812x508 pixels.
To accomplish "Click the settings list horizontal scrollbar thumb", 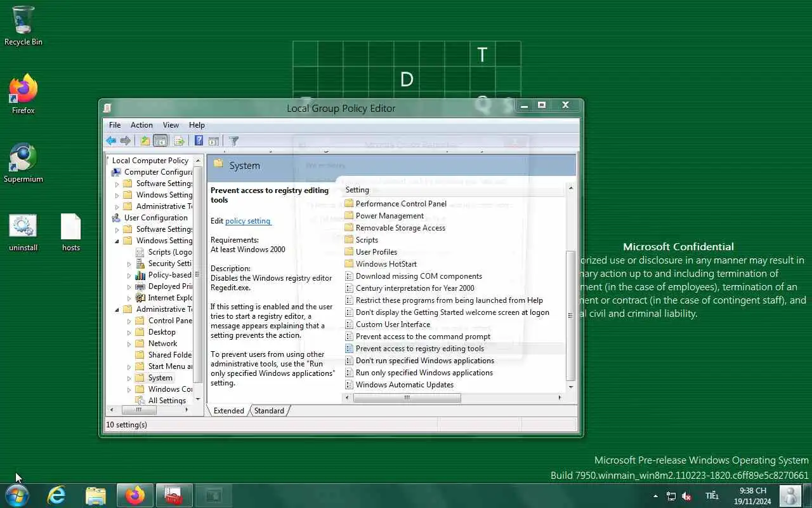I will [407, 398].
